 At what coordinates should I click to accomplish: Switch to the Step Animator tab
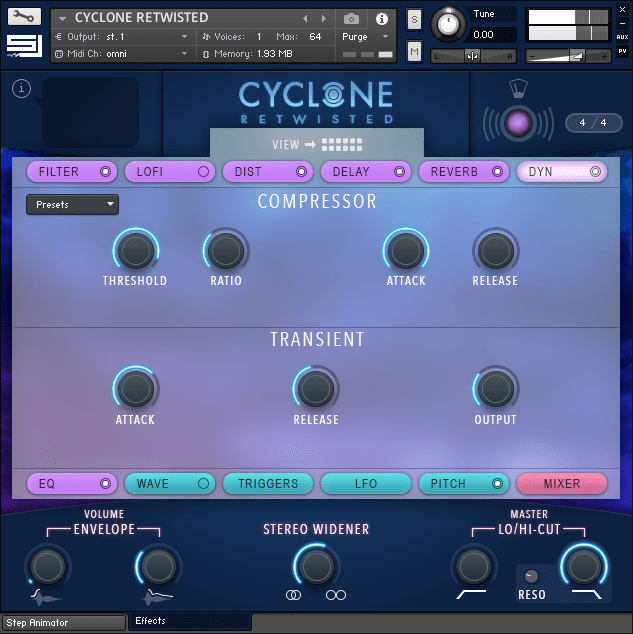[64, 623]
